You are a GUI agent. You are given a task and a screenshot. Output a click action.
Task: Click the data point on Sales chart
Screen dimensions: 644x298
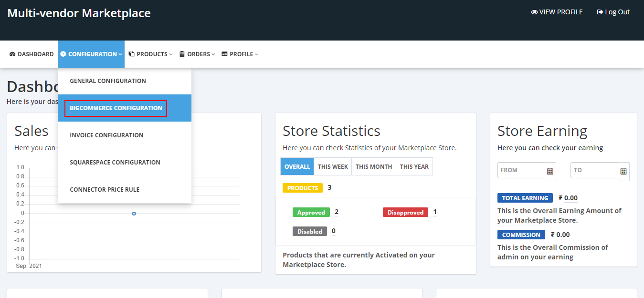[x=134, y=214]
